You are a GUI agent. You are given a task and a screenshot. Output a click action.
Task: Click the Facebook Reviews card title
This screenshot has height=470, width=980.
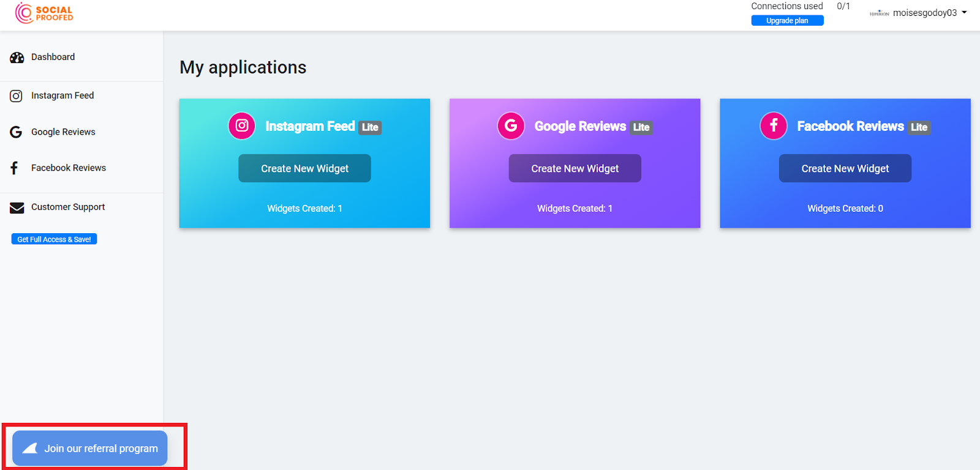pyautogui.click(x=850, y=126)
